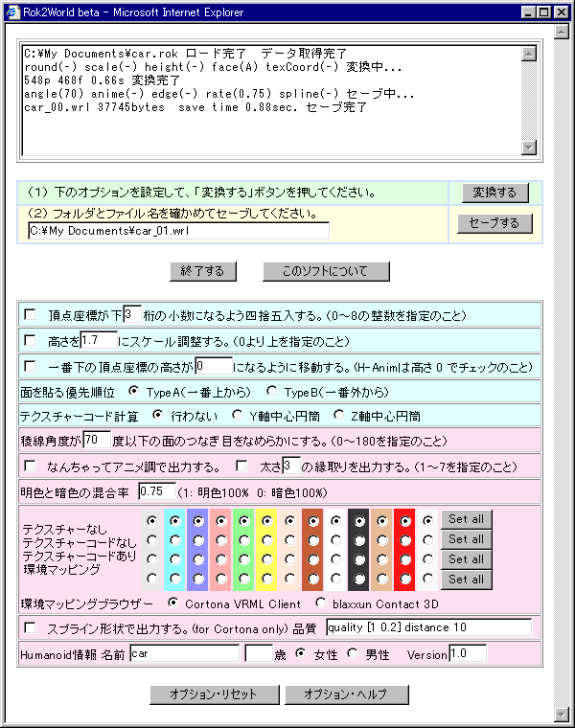Screen dimensions: 575x728
Task: Select テクスチャーコードあり radio in red column
Action: click(x=405, y=559)
